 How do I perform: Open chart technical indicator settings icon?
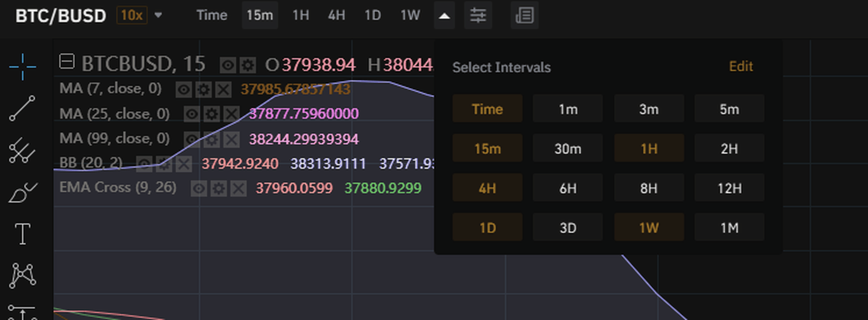coord(478,15)
